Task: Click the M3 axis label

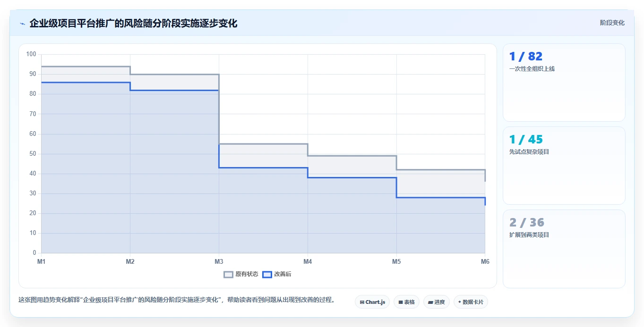Action: pyautogui.click(x=219, y=261)
